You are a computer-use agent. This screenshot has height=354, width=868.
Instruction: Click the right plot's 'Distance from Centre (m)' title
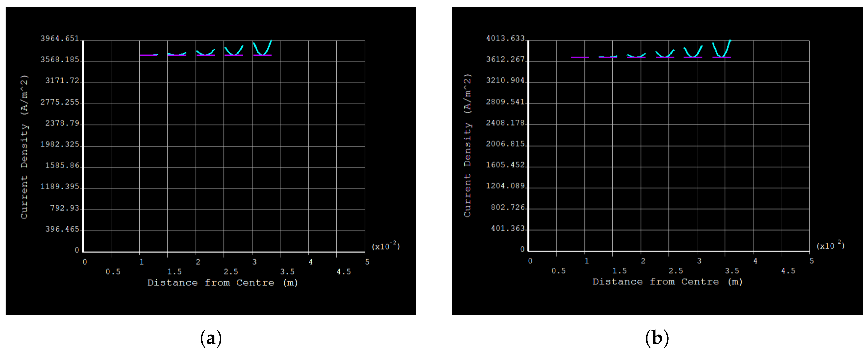[x=667, y=281]
